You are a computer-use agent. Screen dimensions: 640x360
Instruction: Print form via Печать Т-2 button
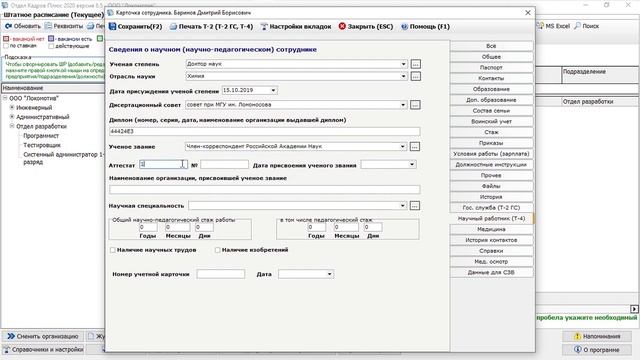(x=211, y=27)
